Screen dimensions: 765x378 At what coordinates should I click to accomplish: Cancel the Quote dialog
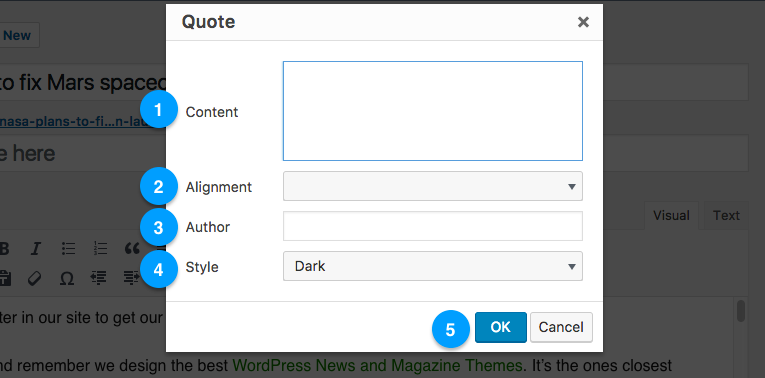point(561,327)
